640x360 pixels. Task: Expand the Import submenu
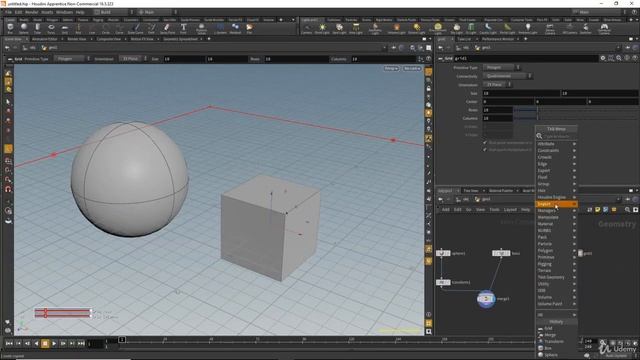[x=556, y=204]
